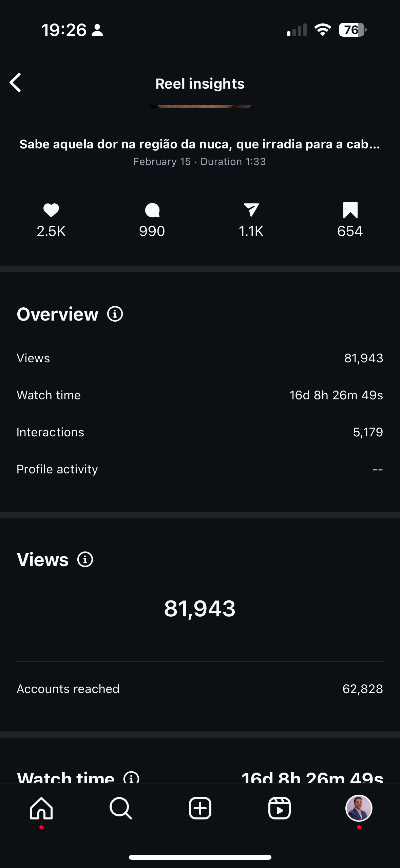This screenshot has width=400, height=868.
Task: Tap the Accounts reached row
Action: coord(200,689)
